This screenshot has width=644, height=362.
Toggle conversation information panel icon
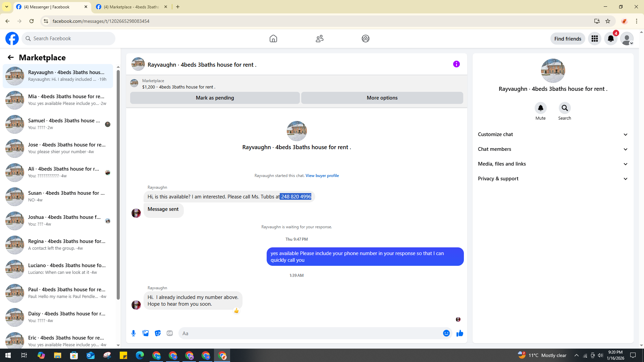456,64
